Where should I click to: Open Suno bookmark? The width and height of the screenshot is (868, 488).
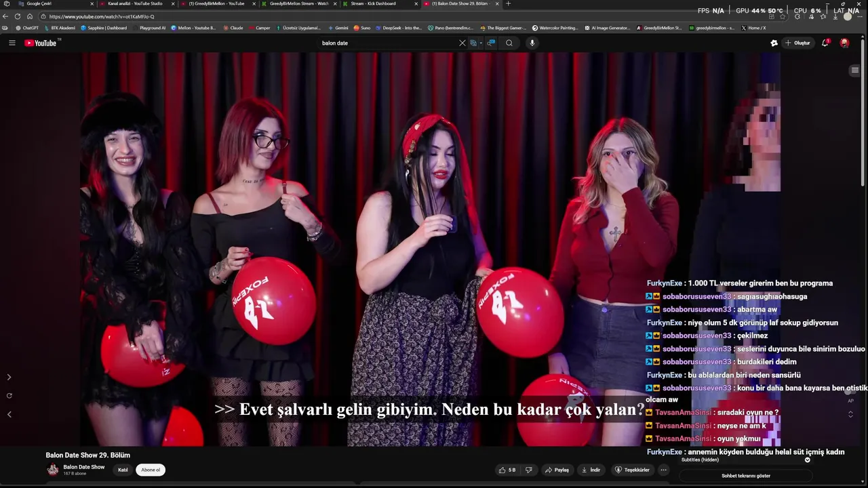click(x=362, y=28)
